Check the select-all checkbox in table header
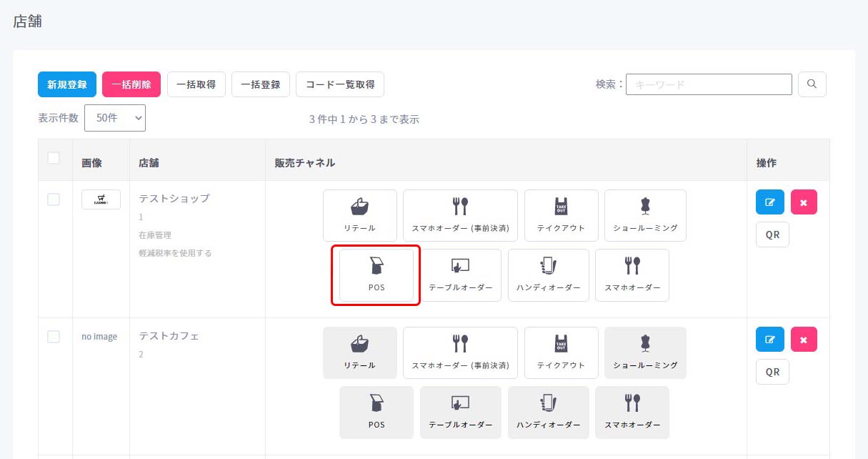 click(x=54, y=158)
